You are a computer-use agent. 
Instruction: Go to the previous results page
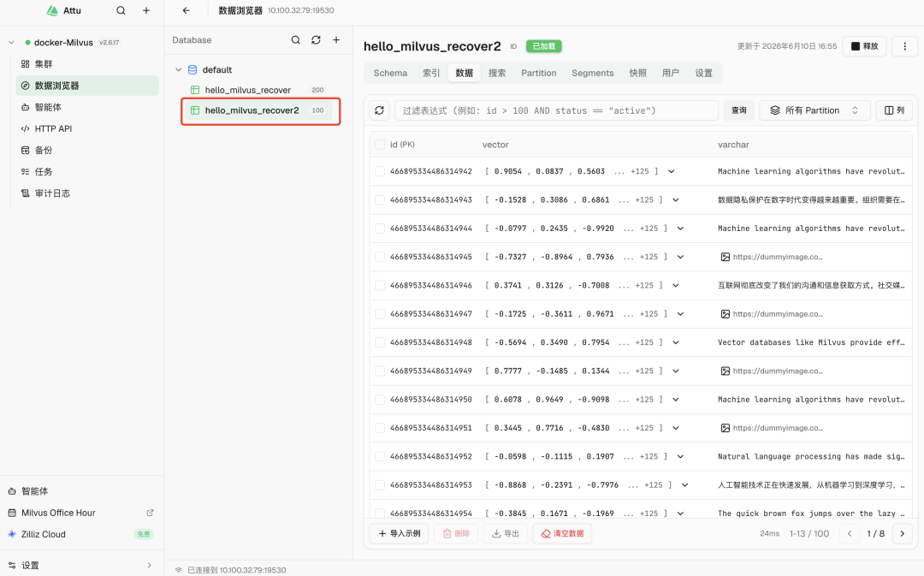850,533
